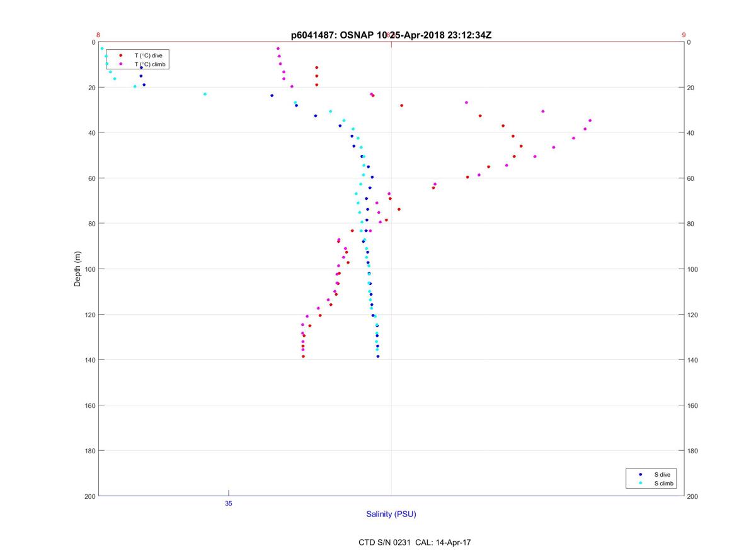Click the '0' depth tick on left axis
The width and height of the screenshot is (756, 558).
(x=93, y=42)
